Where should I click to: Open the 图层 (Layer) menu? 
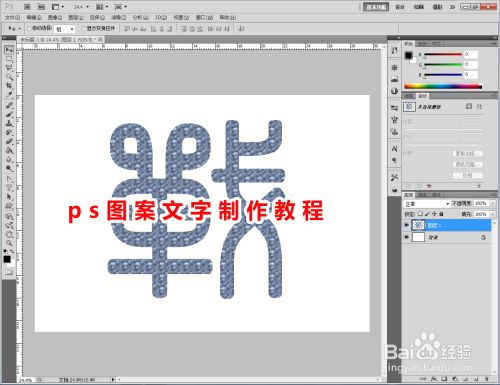click(76, 17)
